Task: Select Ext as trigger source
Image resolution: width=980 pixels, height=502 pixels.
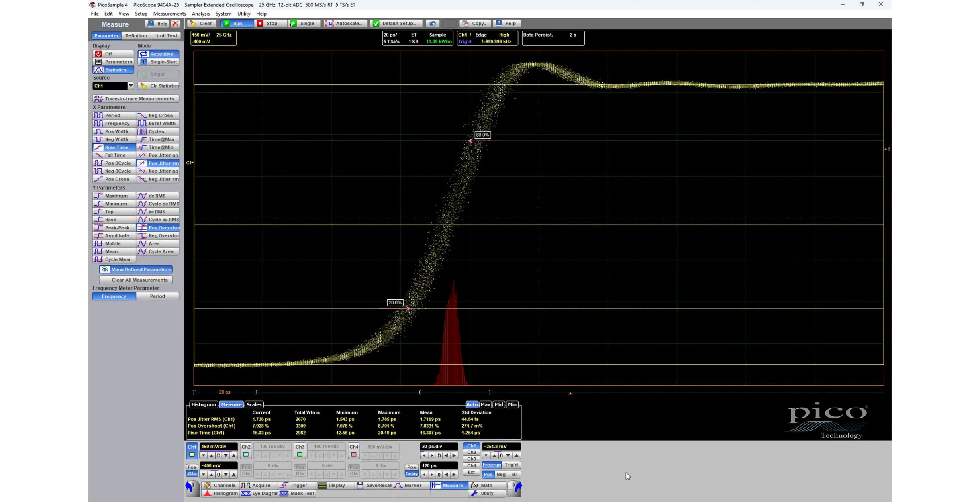Action: (471, 472)
